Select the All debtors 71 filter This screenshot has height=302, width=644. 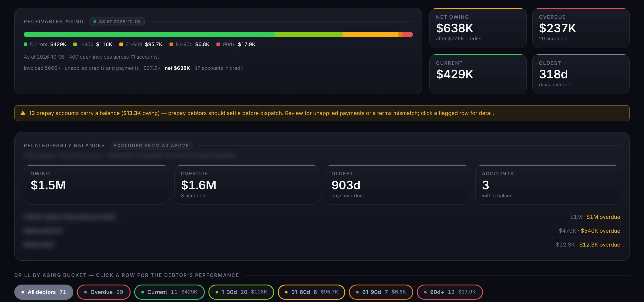[x=44, y=292]
